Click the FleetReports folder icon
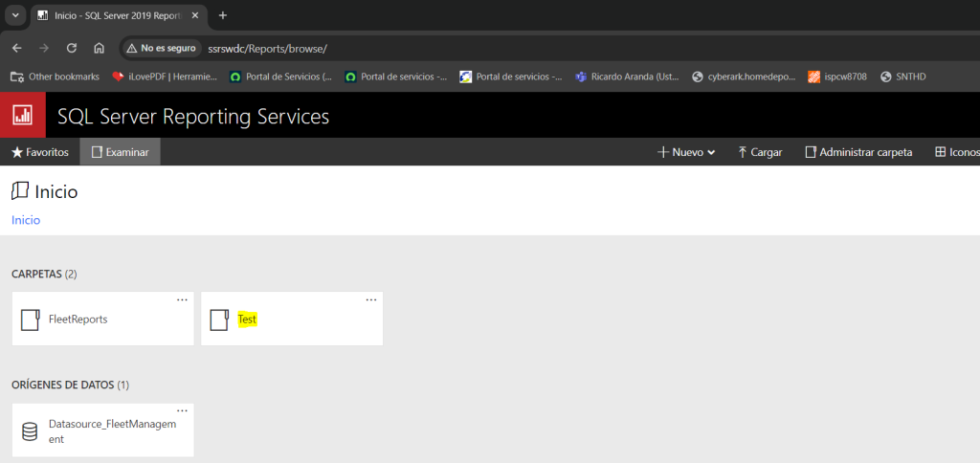The height and width of the screenshot is (463, 980). [x=31, y=320]
